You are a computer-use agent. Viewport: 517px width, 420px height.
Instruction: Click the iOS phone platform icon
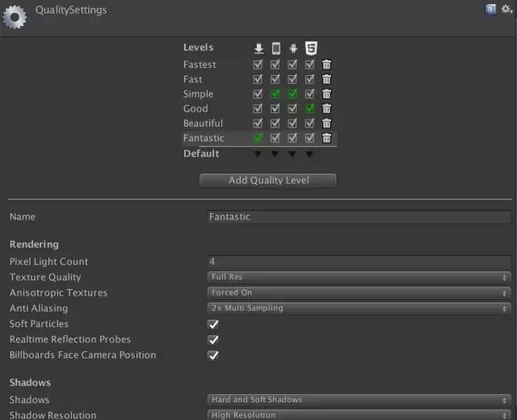[x=276, y=48]
